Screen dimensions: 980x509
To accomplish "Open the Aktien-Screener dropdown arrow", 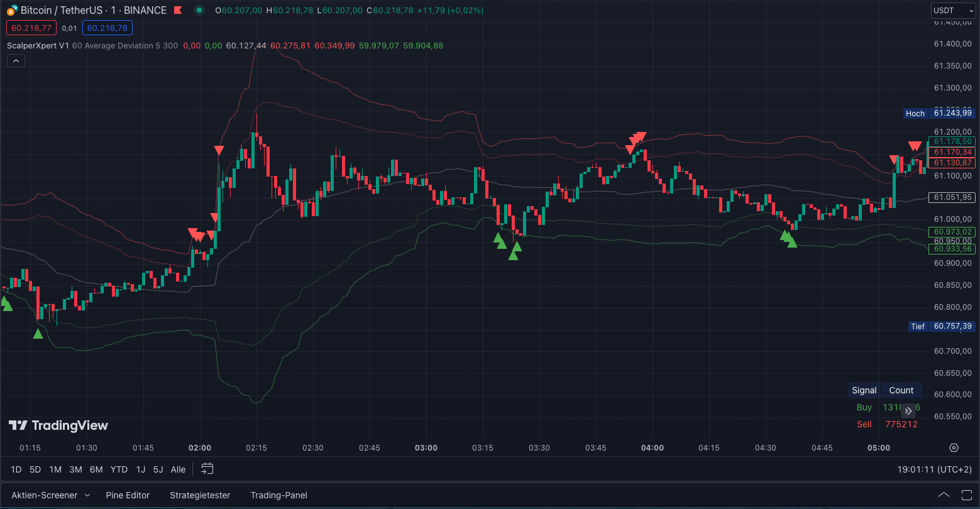I will (x=87, y=495).
